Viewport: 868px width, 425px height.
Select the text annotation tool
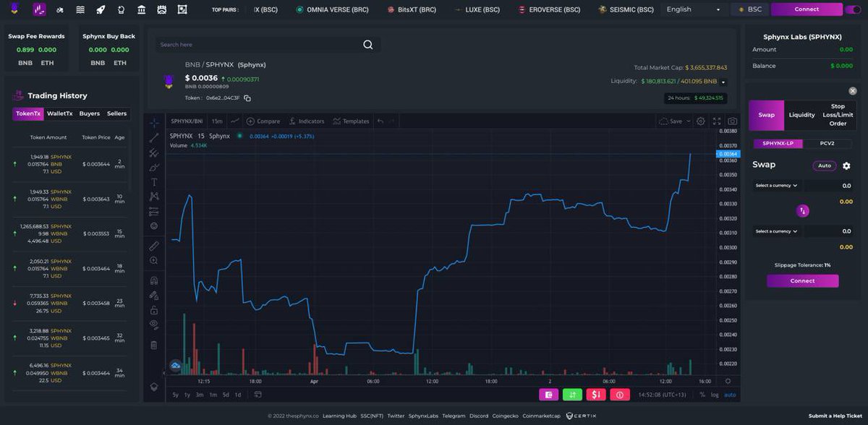coord(154,182)
